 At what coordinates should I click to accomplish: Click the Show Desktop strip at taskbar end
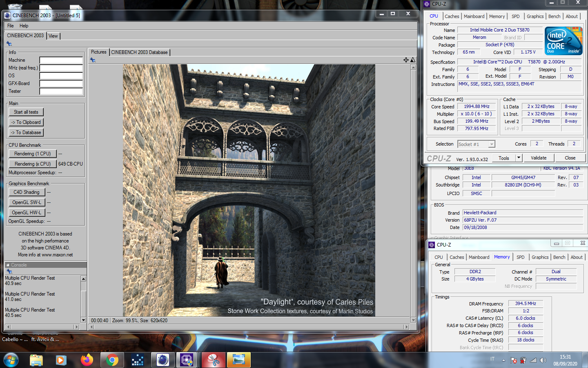click(x=586, y=360)
